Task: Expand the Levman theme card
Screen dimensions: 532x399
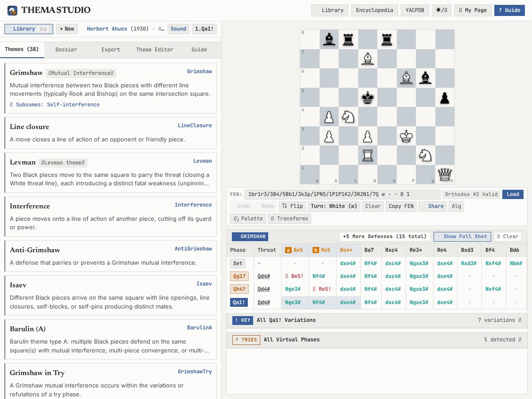Action: [x=110, y=172]
